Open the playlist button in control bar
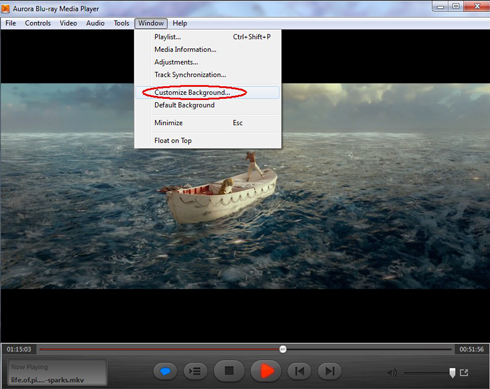 (x=195, y=371)
